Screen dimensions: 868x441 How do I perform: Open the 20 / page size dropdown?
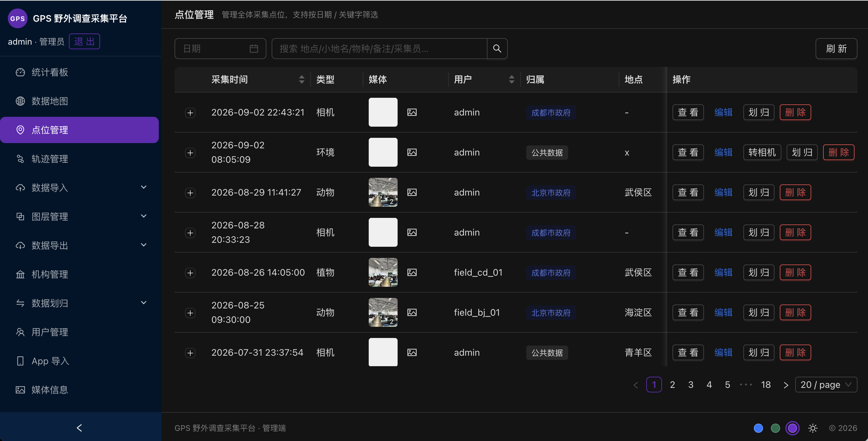826,385
